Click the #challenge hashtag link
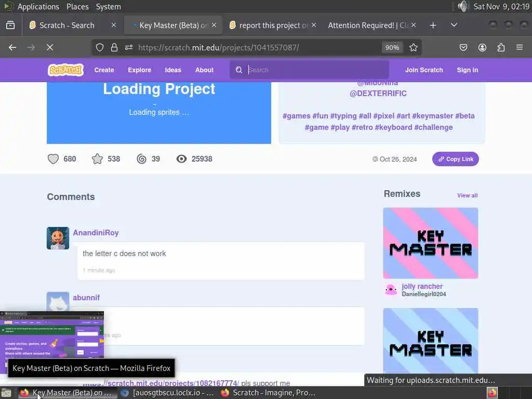 tap(434, 127)
